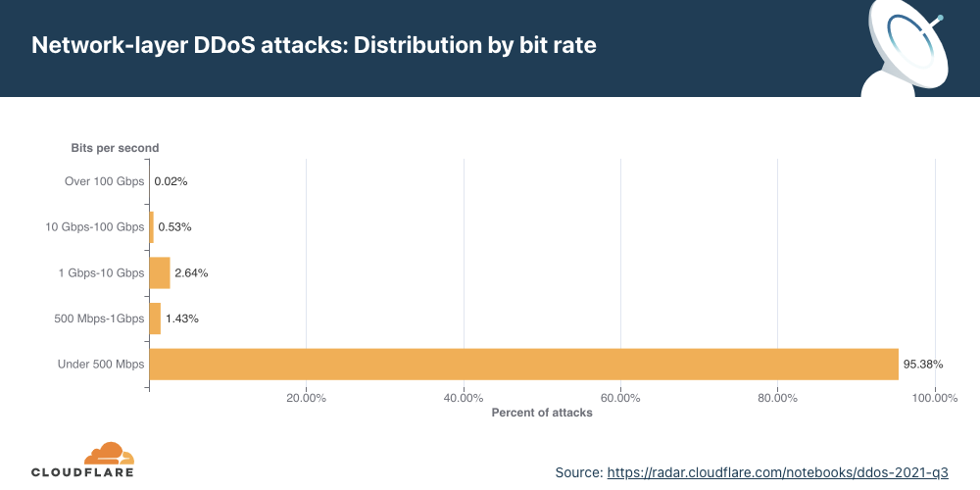
Task: Click the 500 Mbps-1Gbps bar
Action: tap(155, 318)
